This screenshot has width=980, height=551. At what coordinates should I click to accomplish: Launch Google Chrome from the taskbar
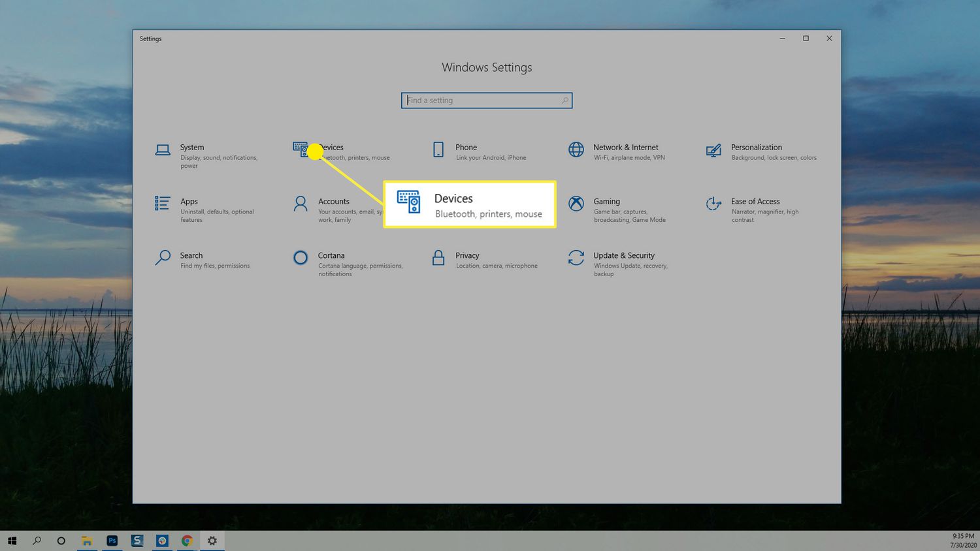coord(188,541)
